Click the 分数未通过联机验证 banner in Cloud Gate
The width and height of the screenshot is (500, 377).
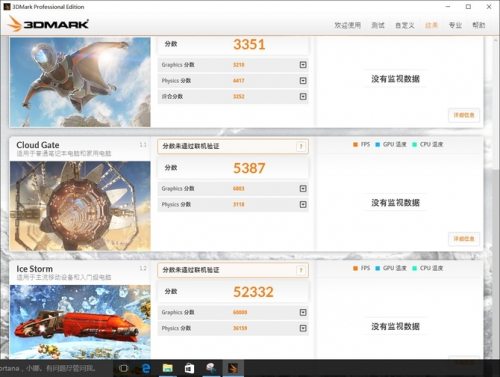[x=233, y=146]
